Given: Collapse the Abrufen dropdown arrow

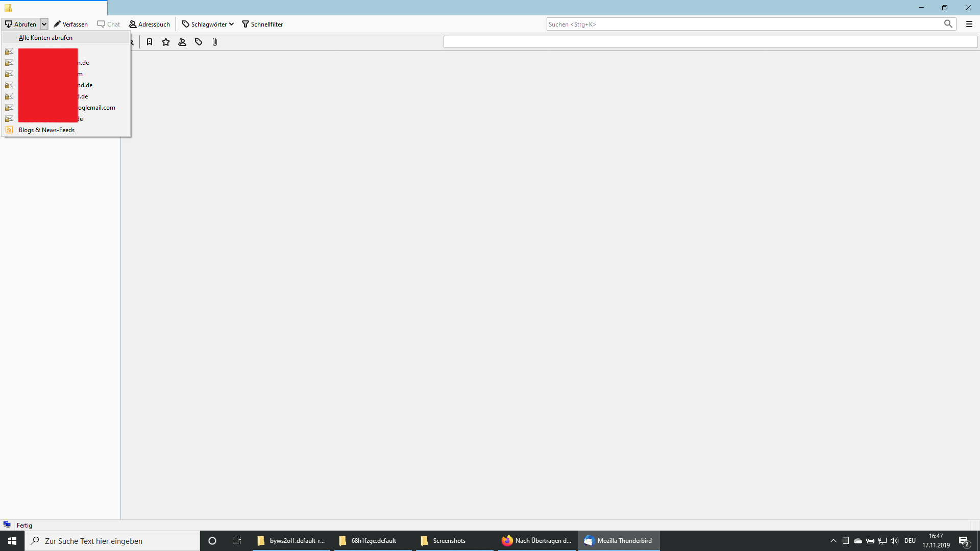Looking at the screenshot, I should point(44,24).
